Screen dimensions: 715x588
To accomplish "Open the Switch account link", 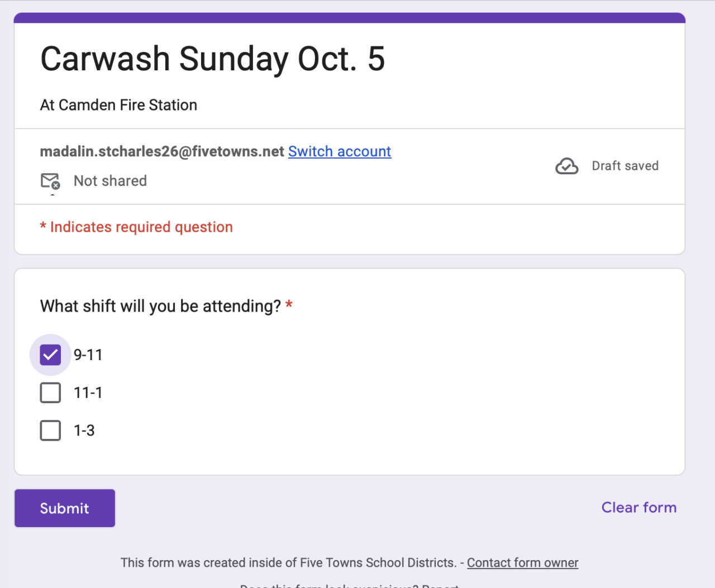I will coord(339,151).
